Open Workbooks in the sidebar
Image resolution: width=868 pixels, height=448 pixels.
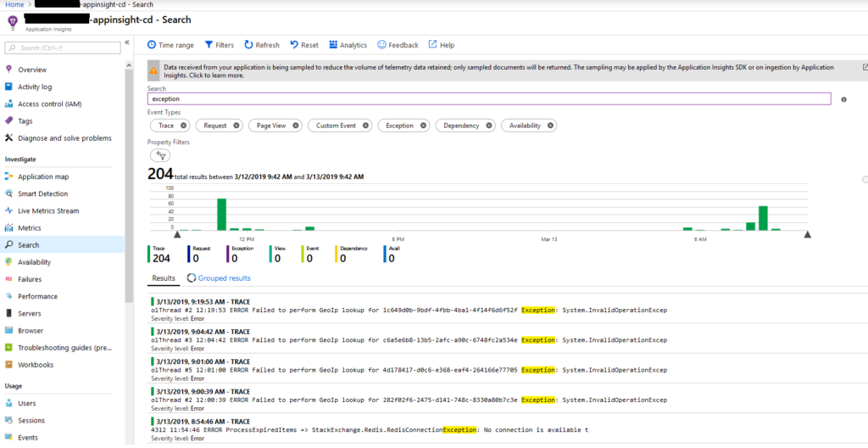36,365
